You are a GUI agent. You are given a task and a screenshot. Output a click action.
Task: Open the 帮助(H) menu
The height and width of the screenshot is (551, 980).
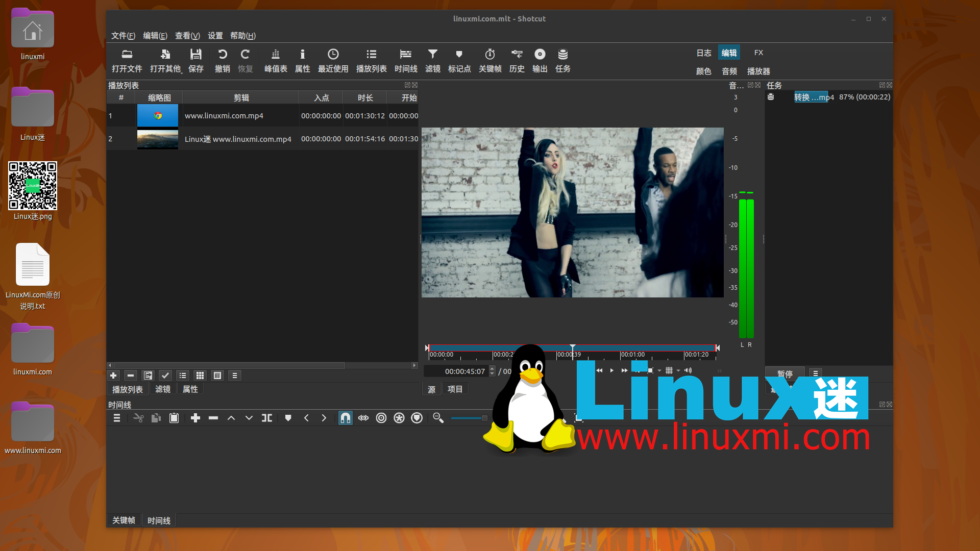(243, 36)
